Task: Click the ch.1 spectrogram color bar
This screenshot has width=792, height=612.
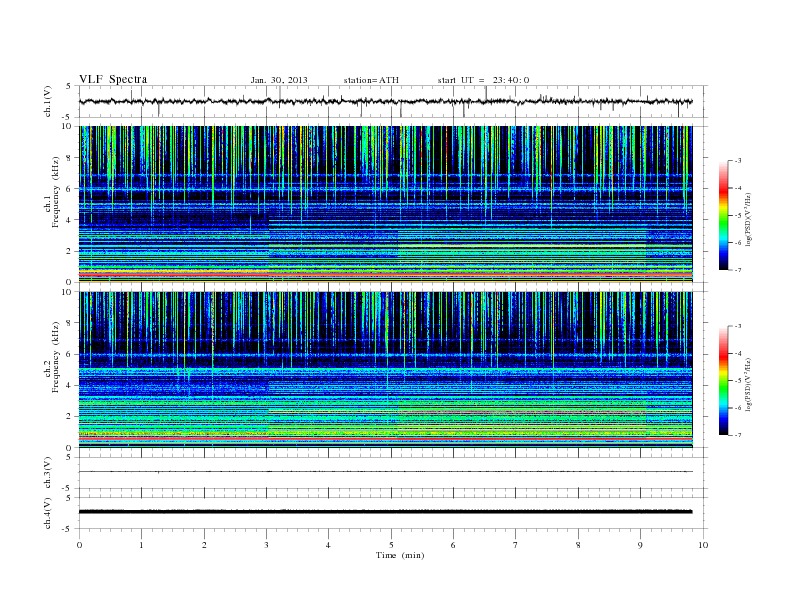Action: pos(723,215)
